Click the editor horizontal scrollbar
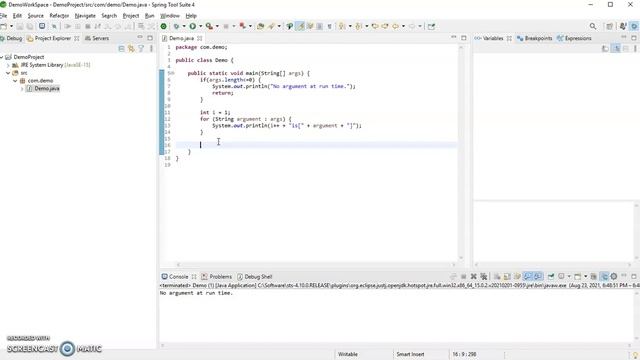 click(x=316, y=265)
